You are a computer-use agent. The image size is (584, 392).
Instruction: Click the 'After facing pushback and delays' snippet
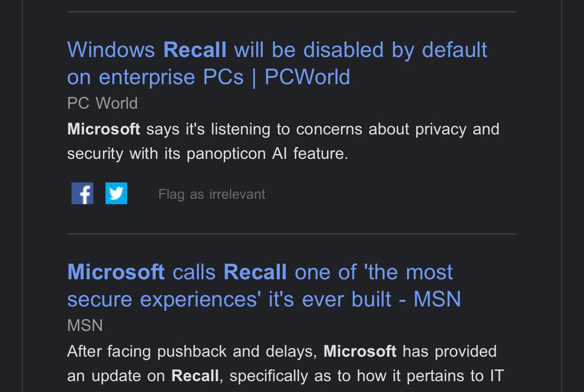point(192,351)
